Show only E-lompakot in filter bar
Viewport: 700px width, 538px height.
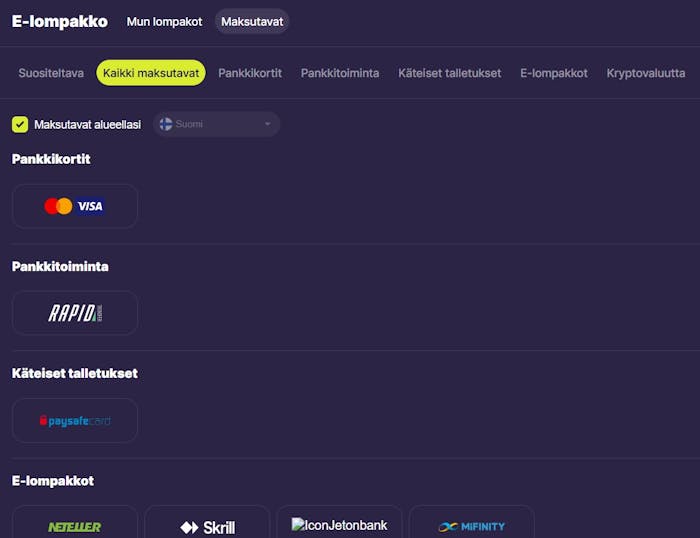pyautogui.click(x=554, y=73)
